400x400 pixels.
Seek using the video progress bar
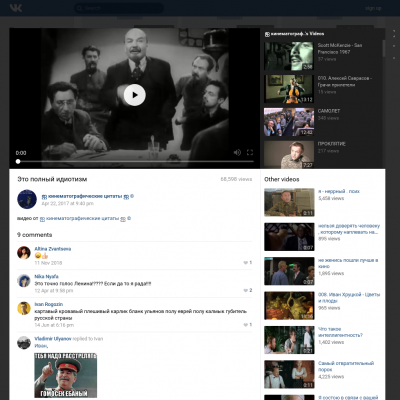[135, 161]
